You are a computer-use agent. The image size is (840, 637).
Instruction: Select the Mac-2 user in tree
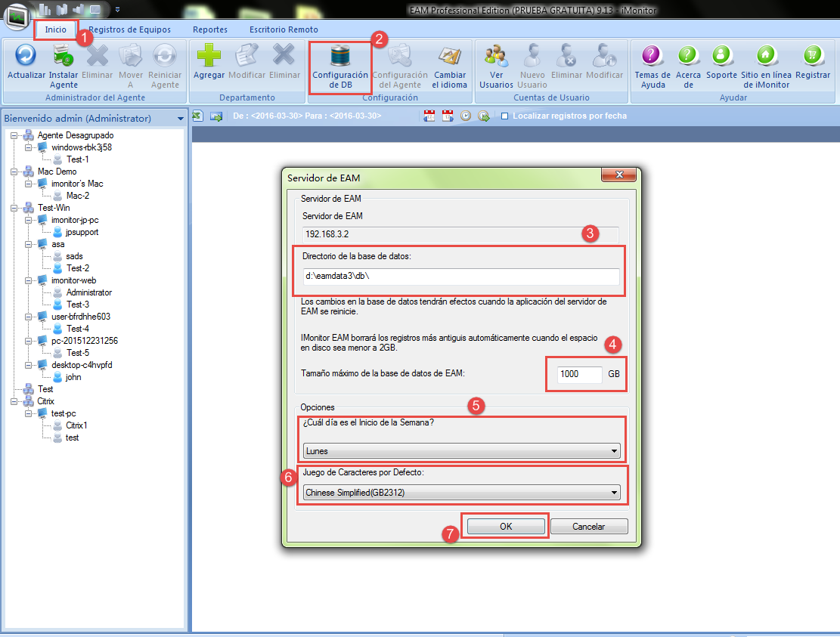pyautogui.click(x=78, y=196)
